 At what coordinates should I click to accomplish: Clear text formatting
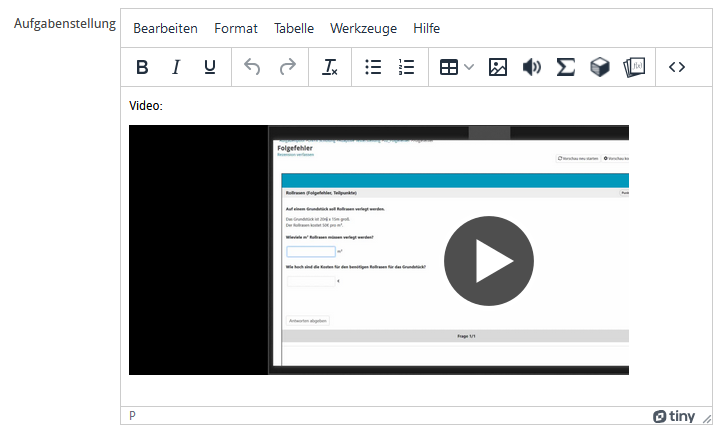pyautogui.click(x=330, y=67)
